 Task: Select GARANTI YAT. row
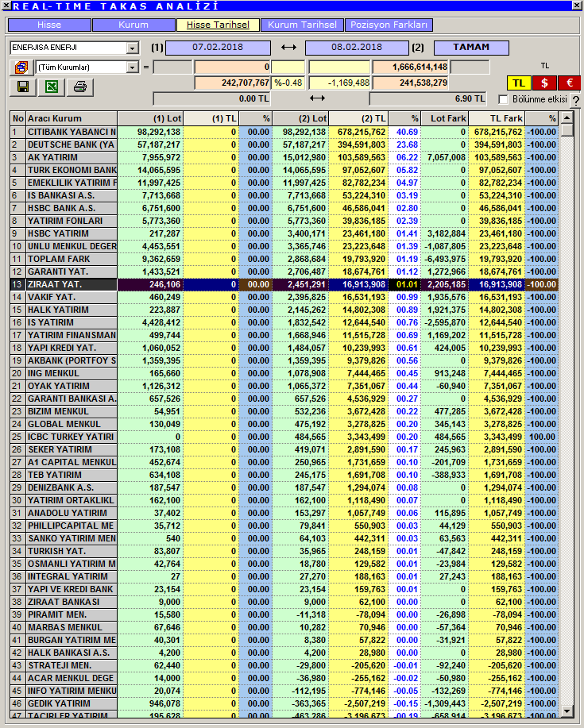(284, 272)
